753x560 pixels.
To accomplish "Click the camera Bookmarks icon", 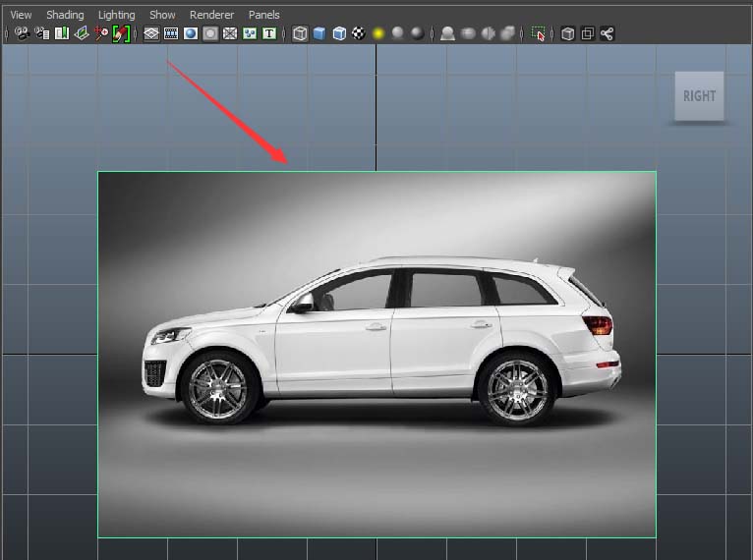I will (62, 33).
